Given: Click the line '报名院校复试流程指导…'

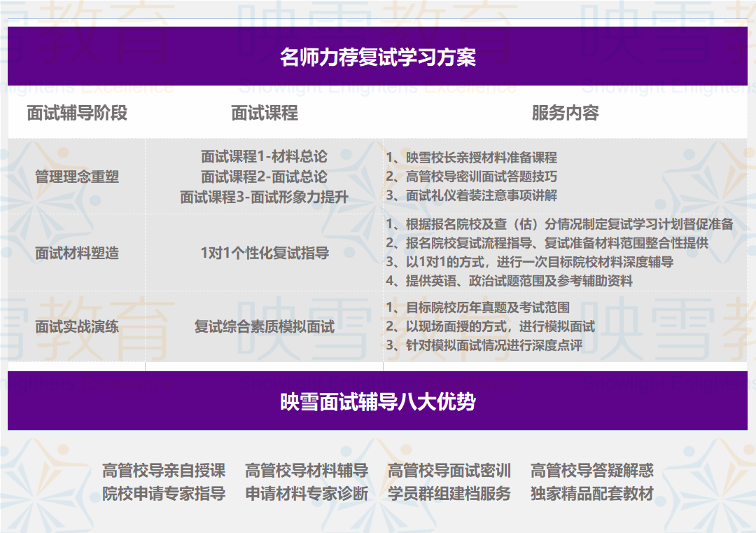Looking at the screenshot, I should [x=547, y=243].
